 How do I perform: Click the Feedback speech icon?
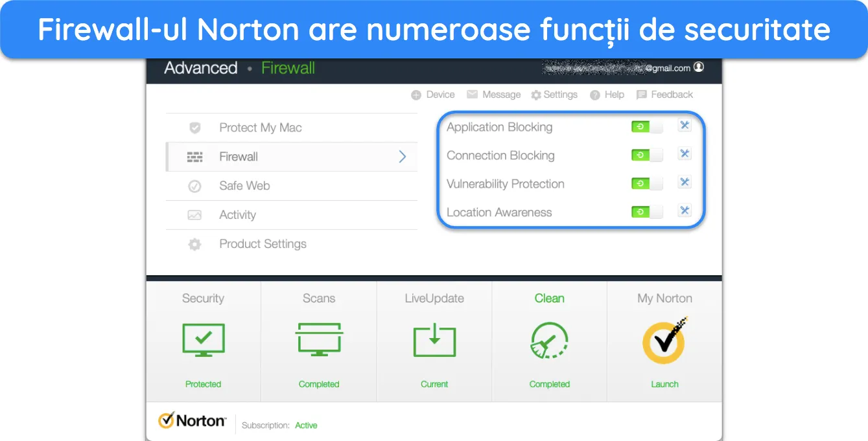[x=642, y=95]
